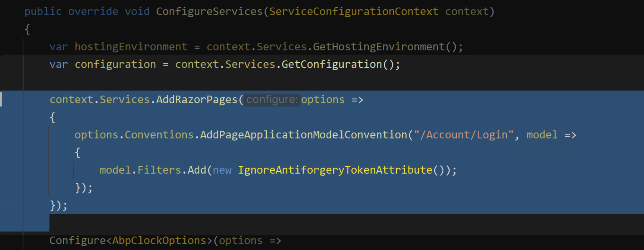This screenshot has height=250, width=644.
Task: Click the hostingEnvironment variable name
Action: click(x=131, y=47)
